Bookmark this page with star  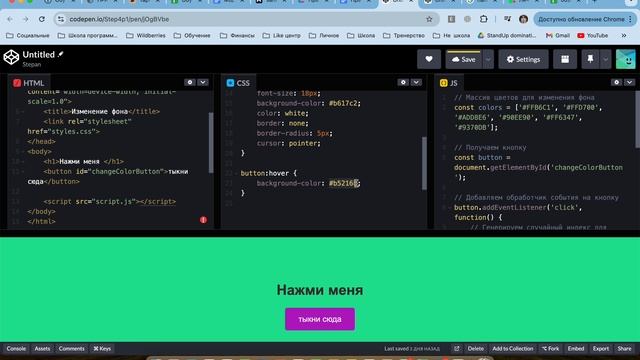(429, 19)
